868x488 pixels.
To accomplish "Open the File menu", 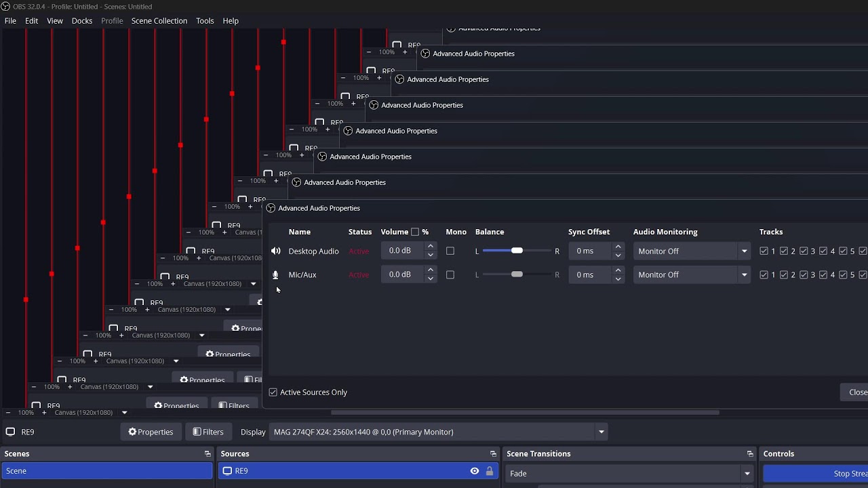I will (10, 21).
